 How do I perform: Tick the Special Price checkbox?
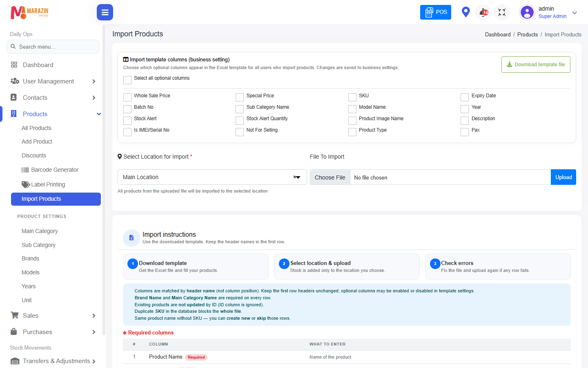(240, 97)
